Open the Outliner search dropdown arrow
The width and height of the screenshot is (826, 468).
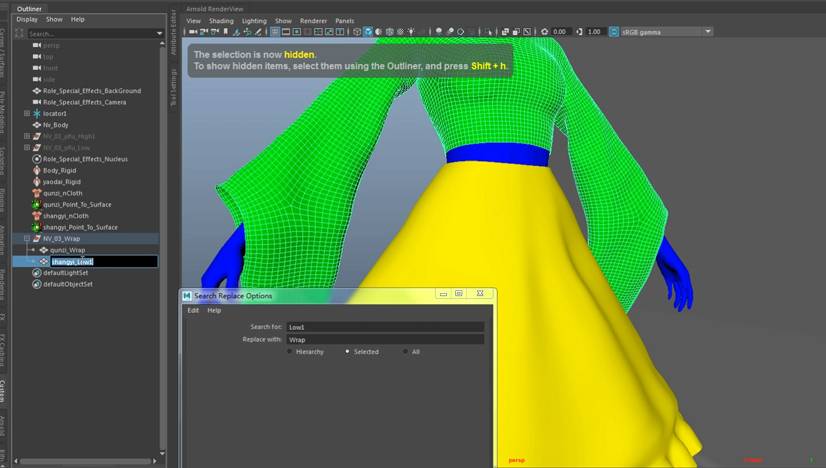pos(160,33)
